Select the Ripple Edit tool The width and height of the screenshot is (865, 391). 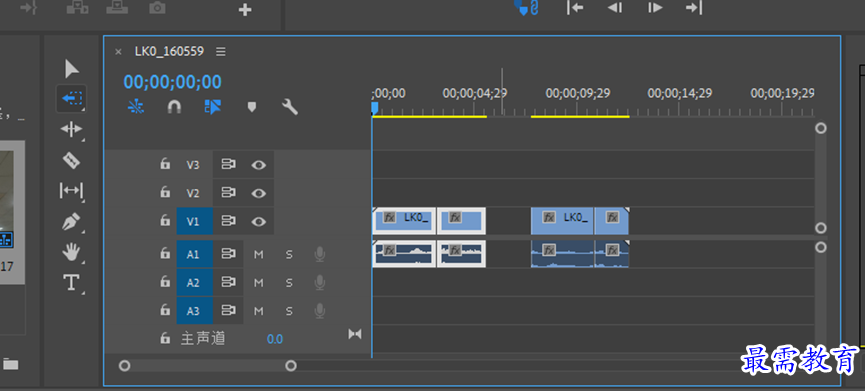pos(71,129)
